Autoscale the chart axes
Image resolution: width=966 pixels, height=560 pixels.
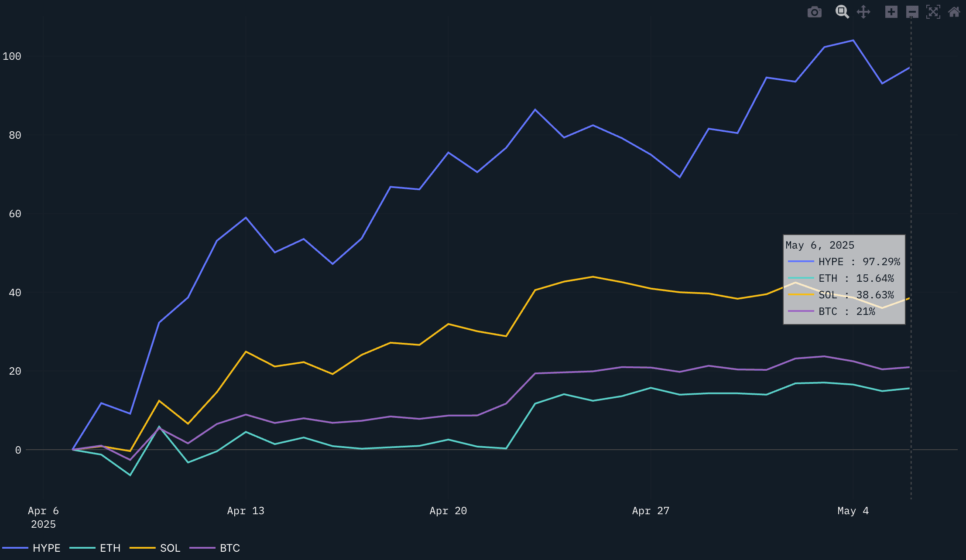point(933,12)
